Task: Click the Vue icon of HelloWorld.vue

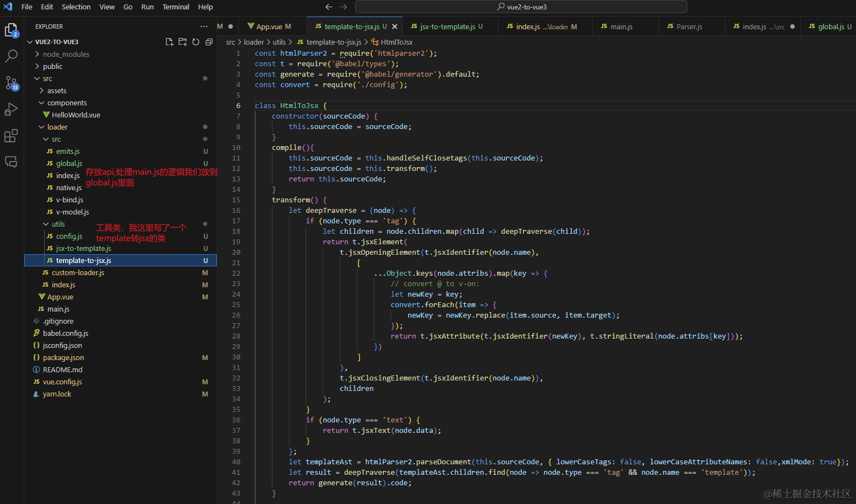Action: 46,115
